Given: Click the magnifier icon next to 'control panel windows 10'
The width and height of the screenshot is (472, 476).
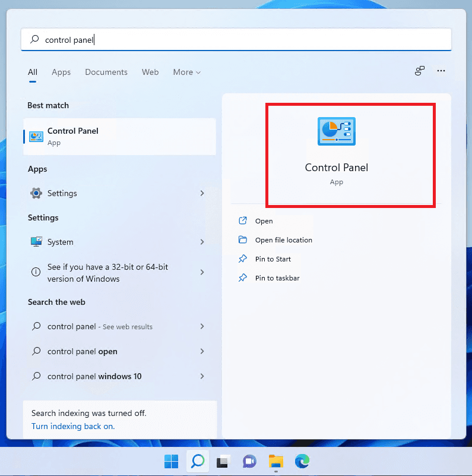Looking at the screenshot, I should click(x=36, y=376).
